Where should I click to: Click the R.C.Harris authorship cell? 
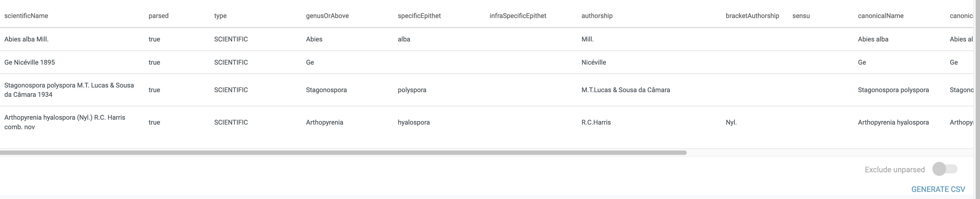(596, 122)
